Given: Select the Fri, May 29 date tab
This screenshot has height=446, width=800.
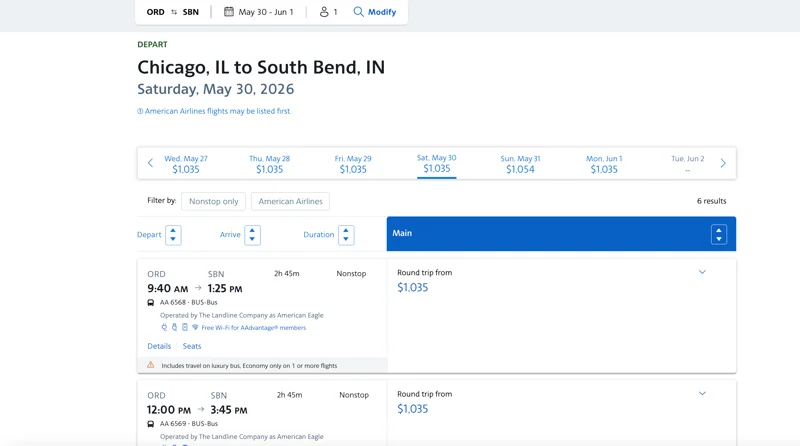Looking at the screenshot, I should (353, 164).
